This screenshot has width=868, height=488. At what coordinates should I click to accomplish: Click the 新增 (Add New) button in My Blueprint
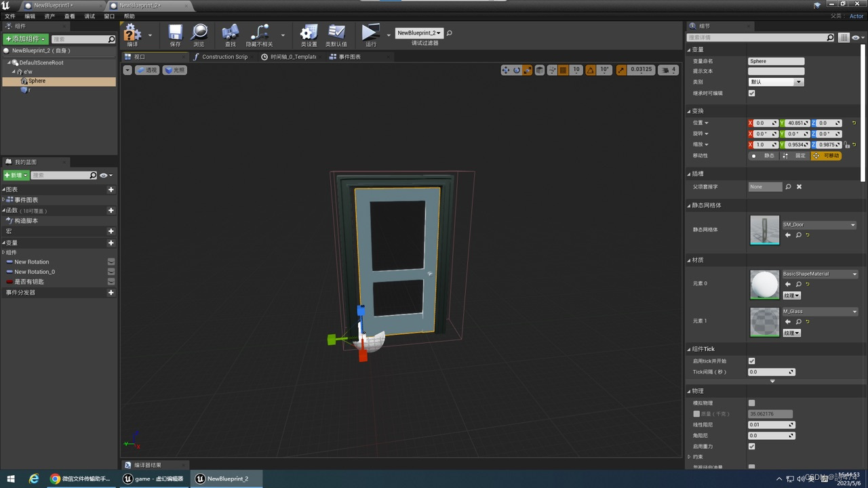[16, 175]
